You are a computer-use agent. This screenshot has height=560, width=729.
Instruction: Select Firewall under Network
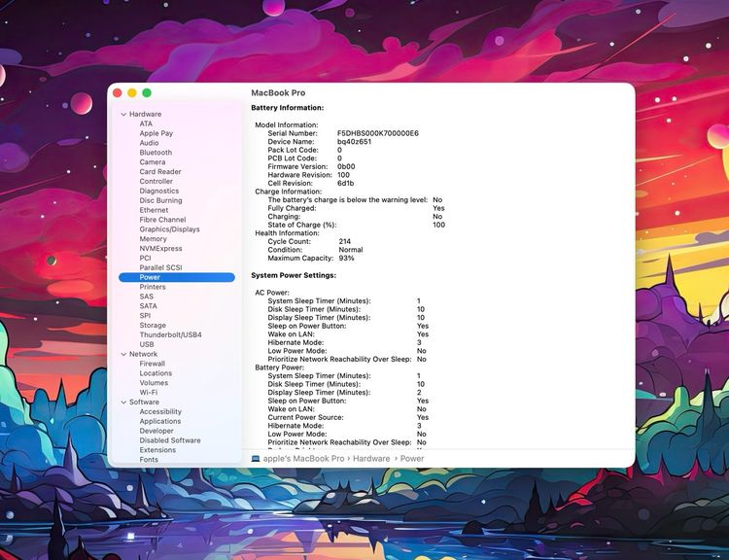pos(152,364)
